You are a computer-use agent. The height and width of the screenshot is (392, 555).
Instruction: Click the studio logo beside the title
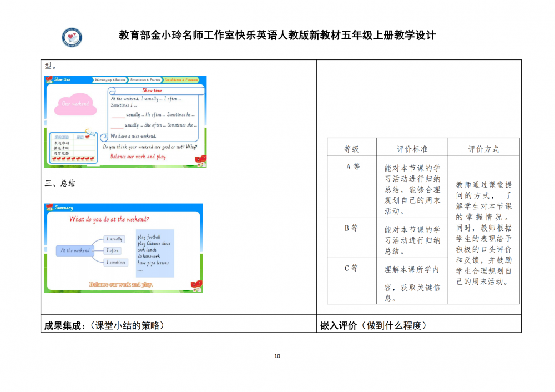coord(72,37)
